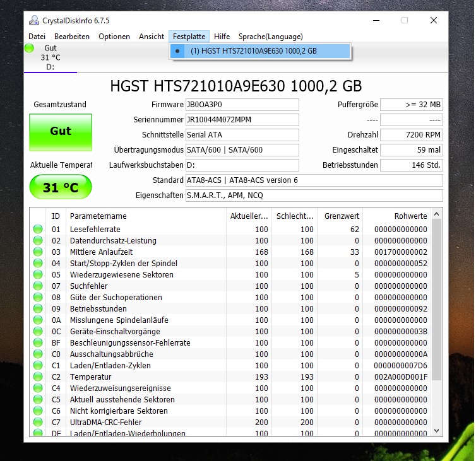The image size is (476, 461).
Task: Click scroll down arrow of SMART list
Action: (x=436, y=430)
